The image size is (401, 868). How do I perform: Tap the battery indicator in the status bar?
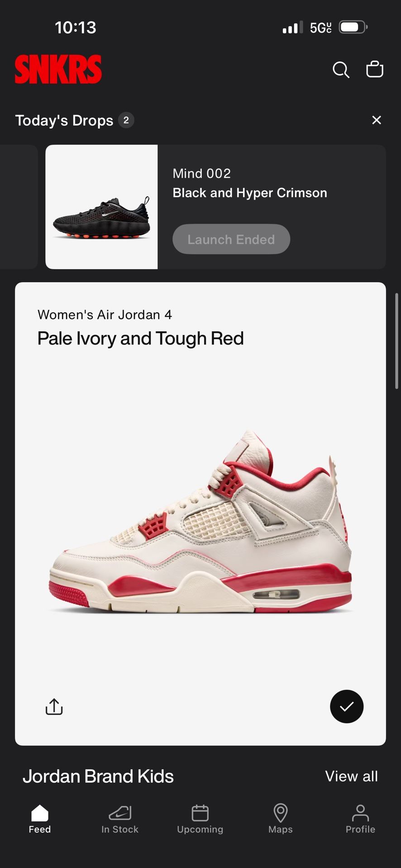click(353, 27)
